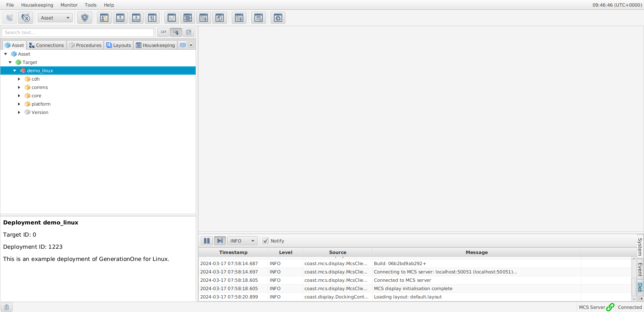This screenshot has width=644, height=312.
Task: Click the globe window toolbar icon
Action: pos(220,18)
